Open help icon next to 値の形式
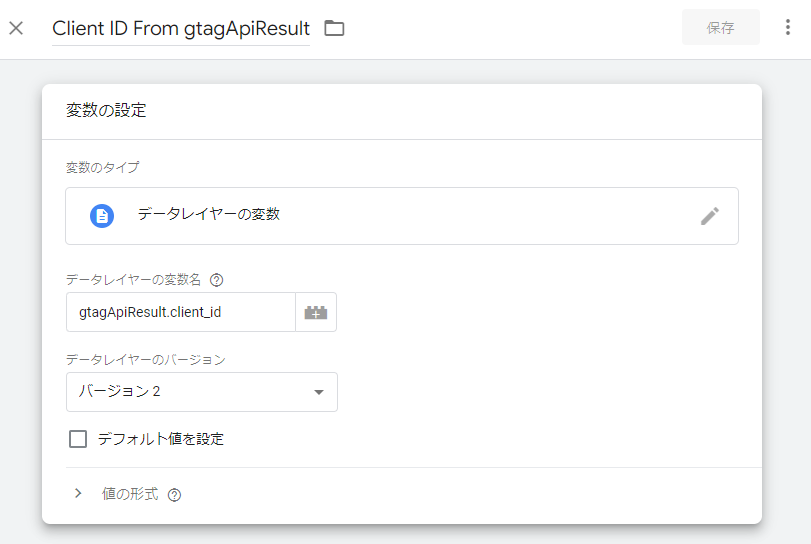Screen dimensions: 811x544 [x=174, y=495]
